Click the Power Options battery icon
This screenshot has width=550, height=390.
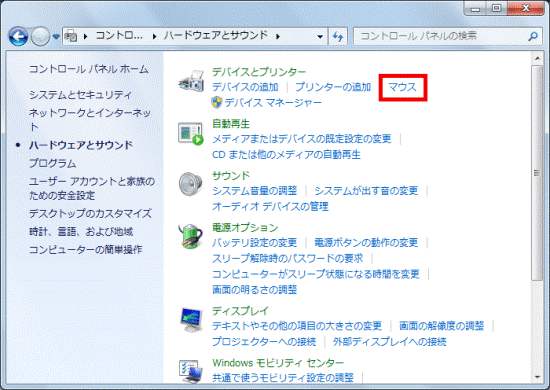[x=191, y=236]
